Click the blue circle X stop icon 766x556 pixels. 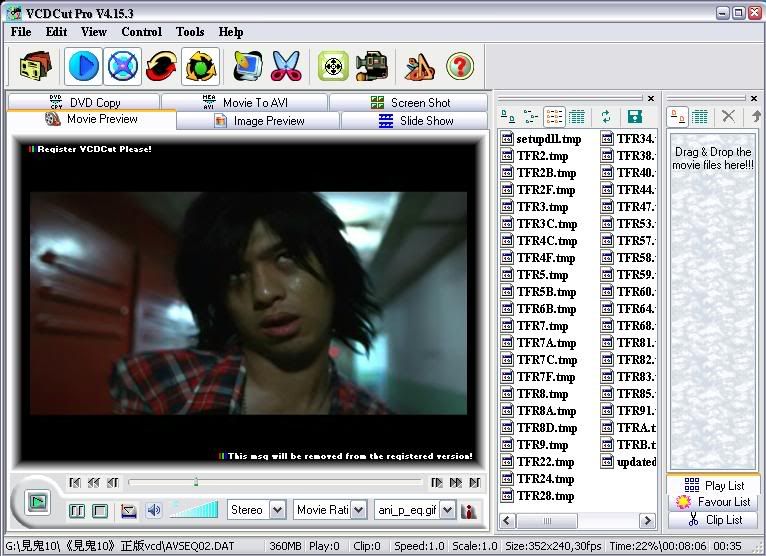click(122, 66)
